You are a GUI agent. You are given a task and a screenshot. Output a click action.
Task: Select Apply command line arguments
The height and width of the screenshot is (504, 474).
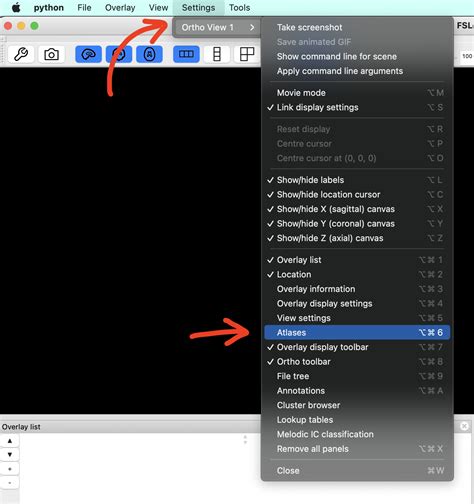click(x=357, y=71)
